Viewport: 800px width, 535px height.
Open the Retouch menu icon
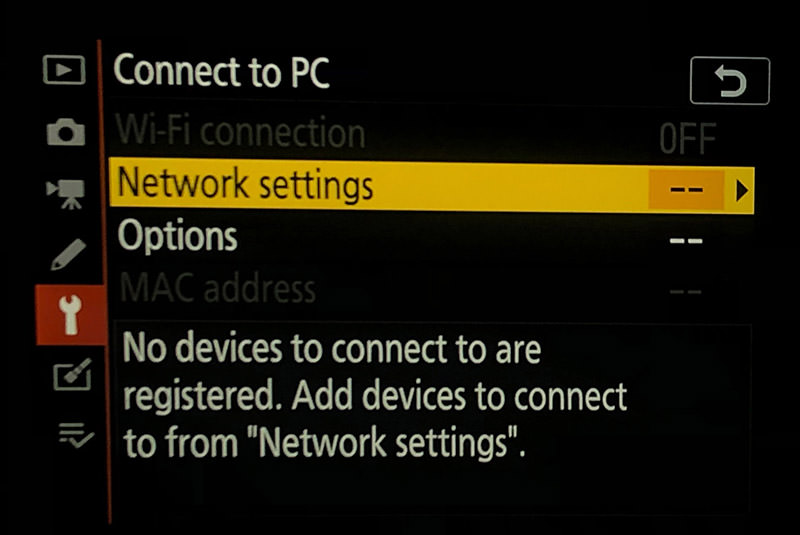click(72, 374)
